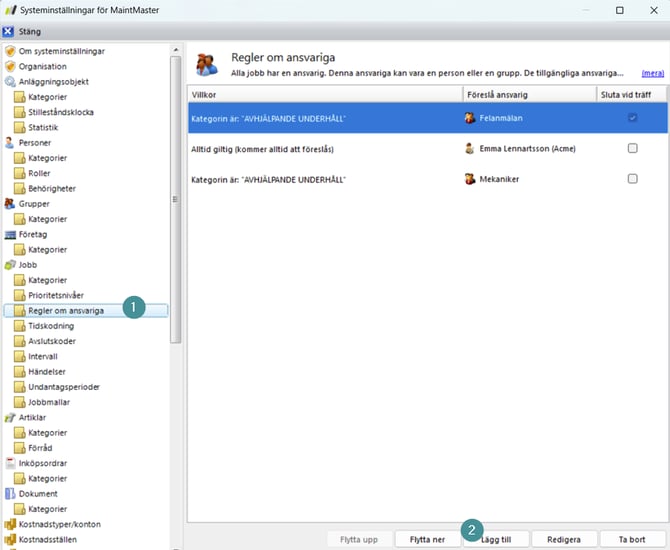Image resolution: width=670 pixels, height=550 pixels.
Task: Click the Om systeminställningar shield icon
Action: tap(10, 51)
